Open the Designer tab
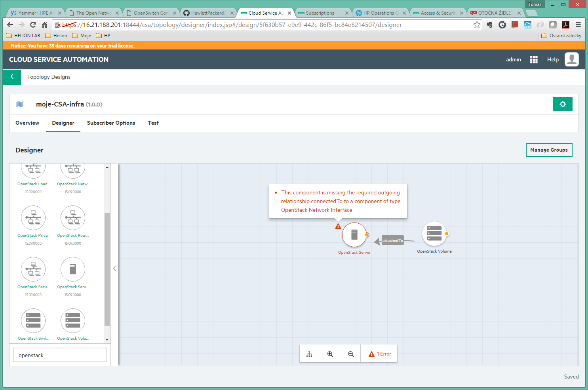Viewport: 588px width, 390px height. click(x=63, y=123)
